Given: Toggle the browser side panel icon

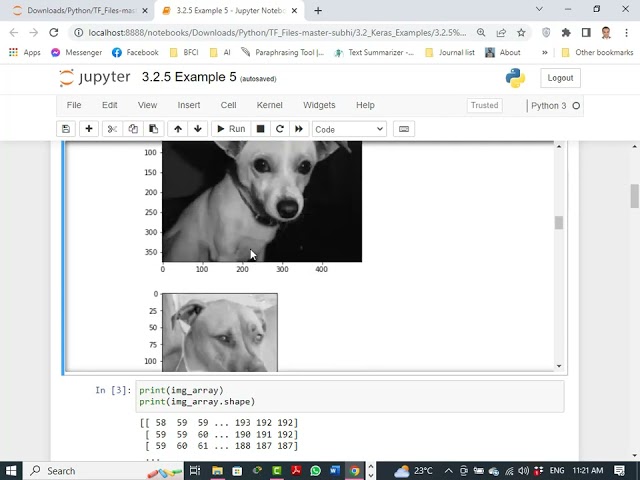Looking at the screenshot, I should click(586, 33).
